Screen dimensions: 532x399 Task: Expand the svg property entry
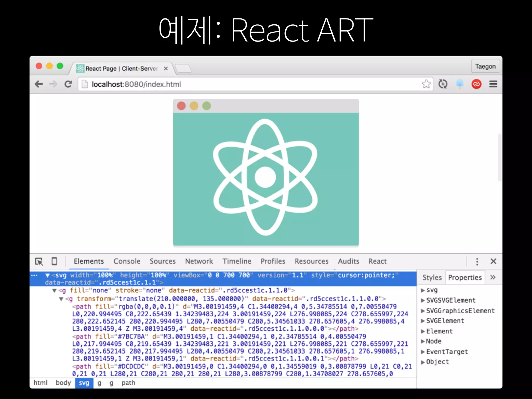[423, 290]
